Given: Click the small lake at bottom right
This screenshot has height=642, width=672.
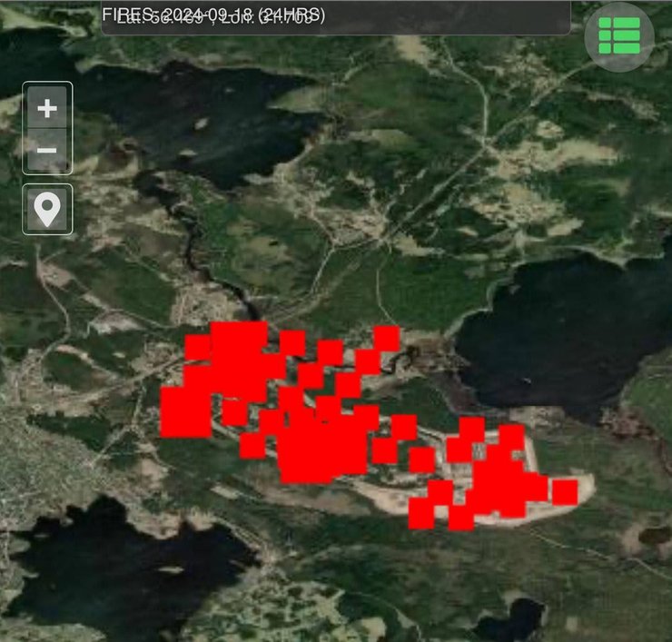Looking at the screenshot, I should [x=513, y=622].
